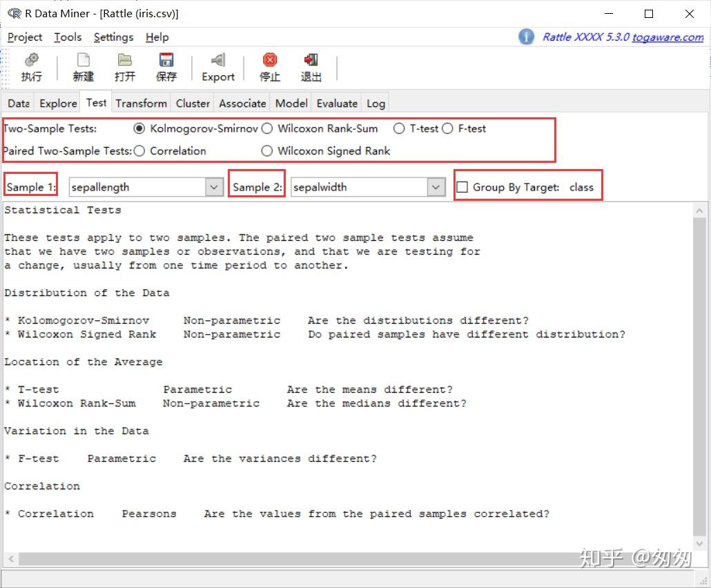Switch to the Log tab
This screenshot has width=711, height=588.
pos(376,104)
